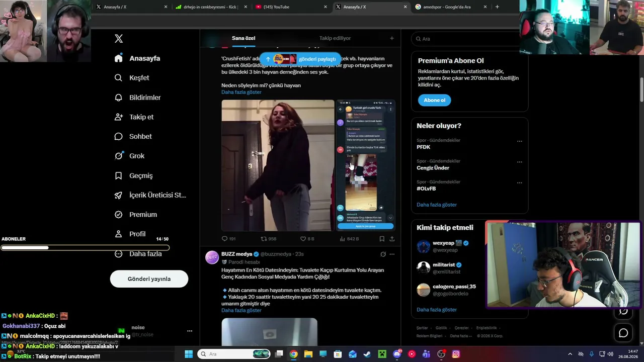Open Sohbet in the X sidebar
644x362 pixels.
pos(133,137)
